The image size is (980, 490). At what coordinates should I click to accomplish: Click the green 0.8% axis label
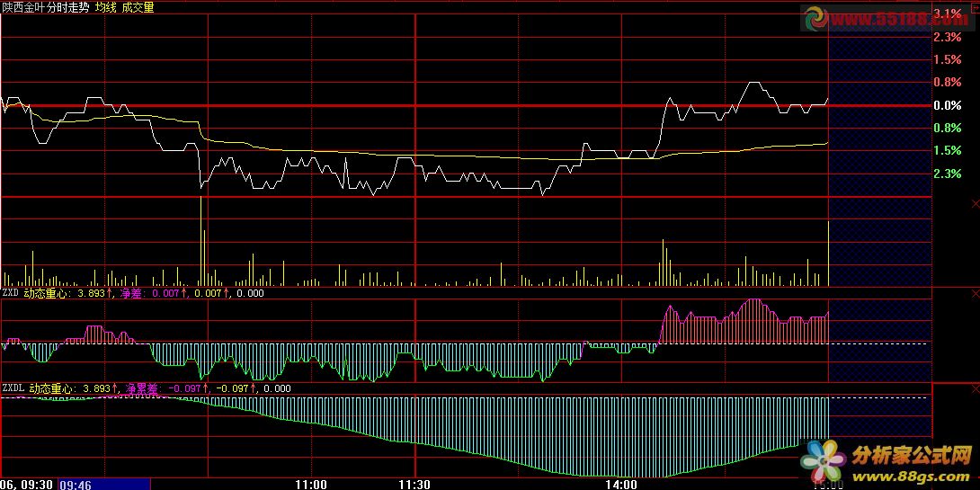(946, 128)
